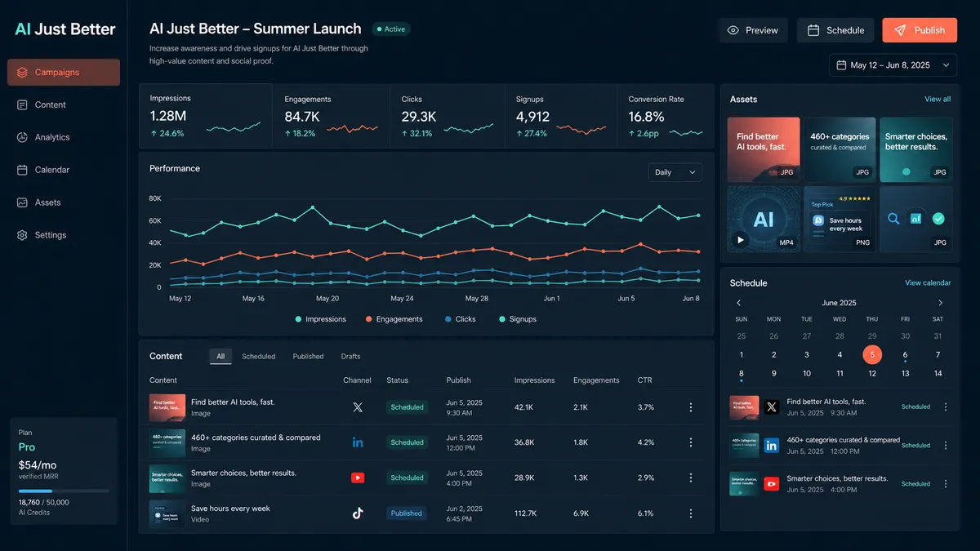980x551 pixels.
Task: Click the Settings gear icon
Action: (22, 235)
